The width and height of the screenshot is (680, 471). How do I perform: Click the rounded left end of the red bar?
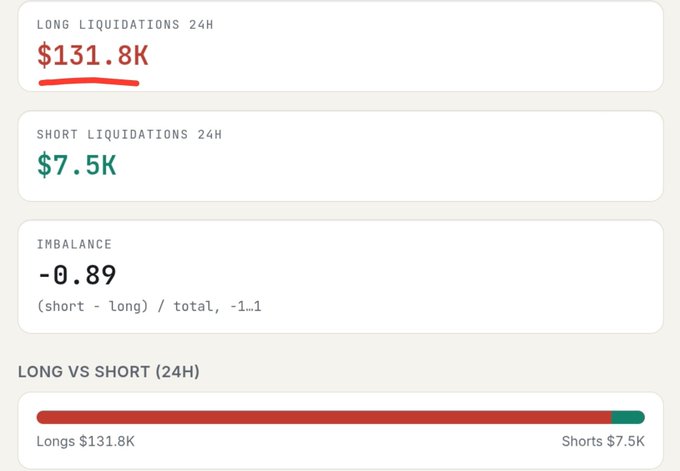[x=41, y=417]
